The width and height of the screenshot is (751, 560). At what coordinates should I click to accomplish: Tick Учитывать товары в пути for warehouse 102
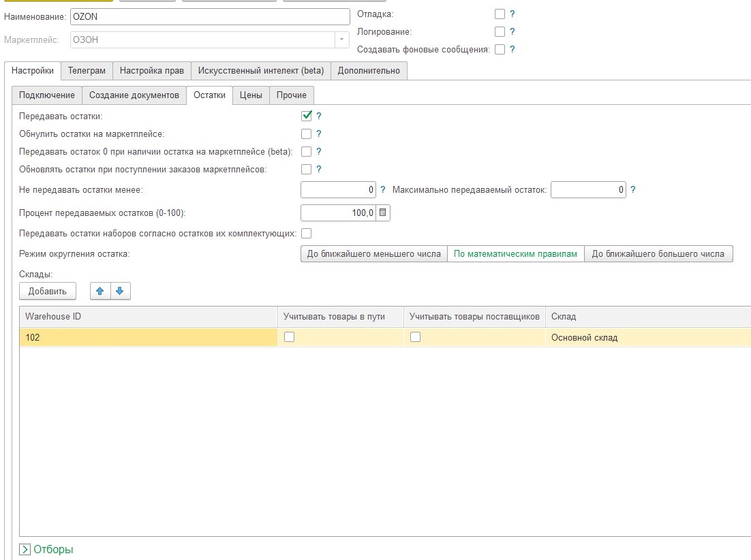pos(289,337)
